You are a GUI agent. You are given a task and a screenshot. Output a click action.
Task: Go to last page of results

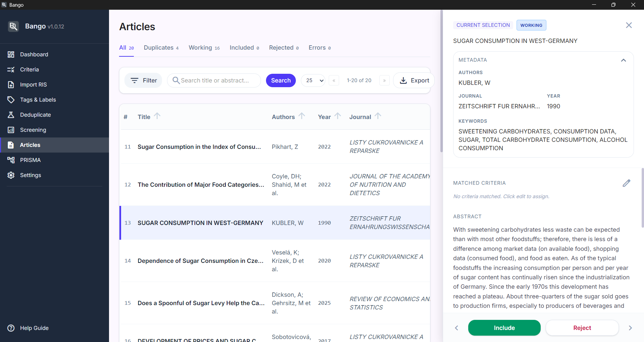384,80
